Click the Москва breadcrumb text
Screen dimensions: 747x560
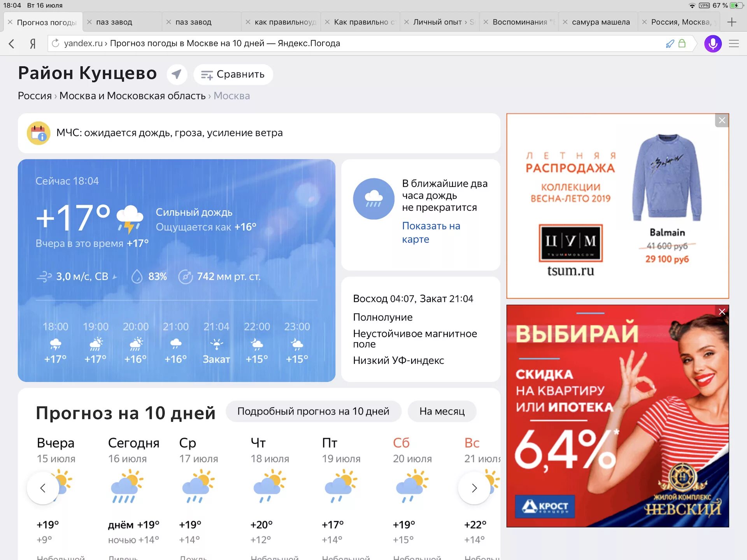click(231, 96)
